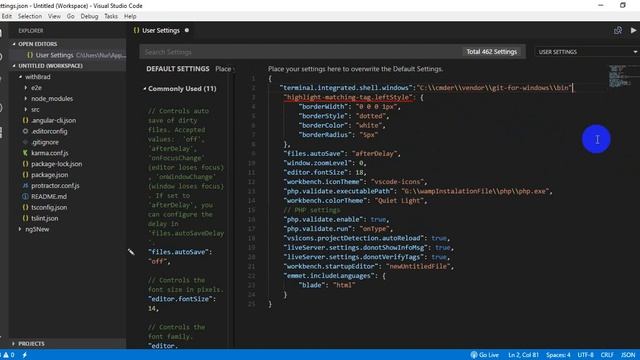Restore the window using the title bar button
The image size is (640, 360).
coord(622,5)
